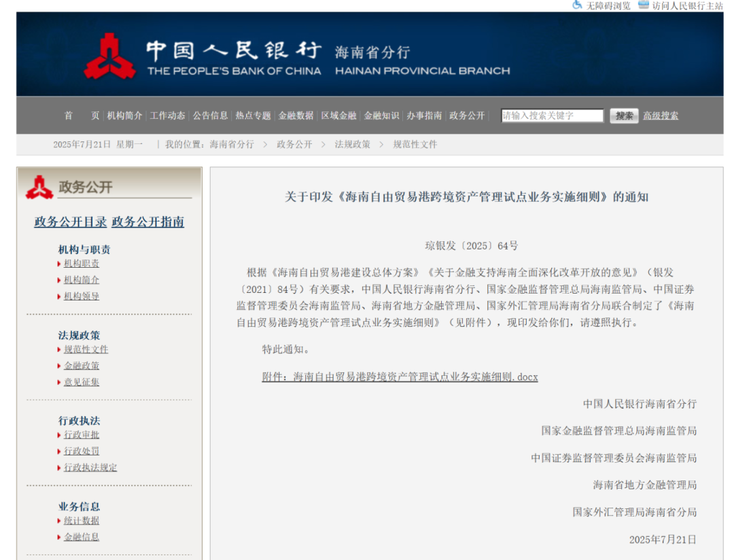This screenshot has height=560, width=734.
Task: Select 规范性文件 in the sidebar
Action: pos(86,349)
